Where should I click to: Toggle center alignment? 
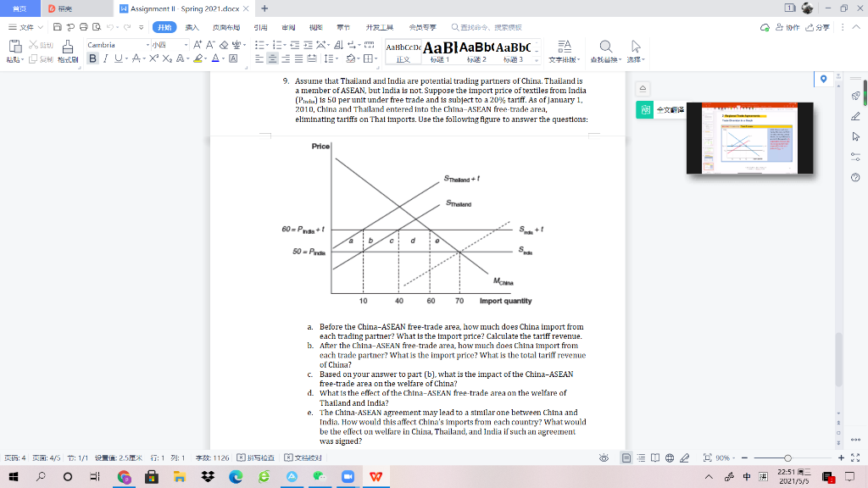point(272,58)
